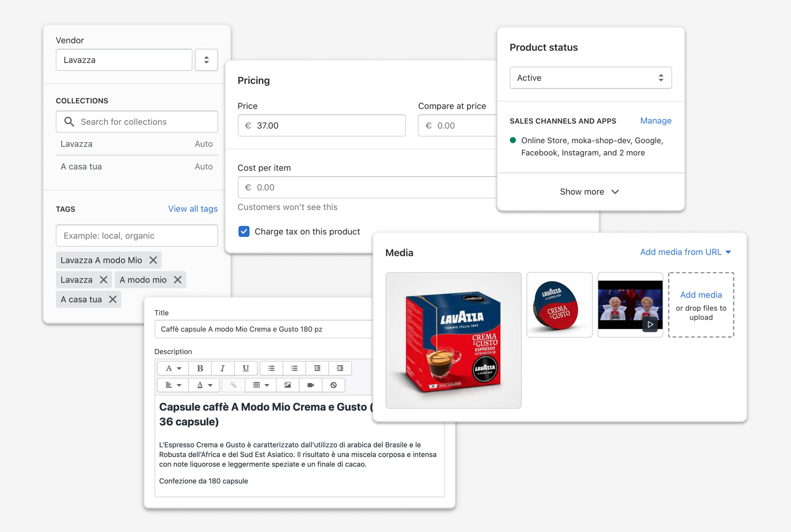Click the Price field showing 37.00
This screenshot has height=532, width=791.
[321, 126]
